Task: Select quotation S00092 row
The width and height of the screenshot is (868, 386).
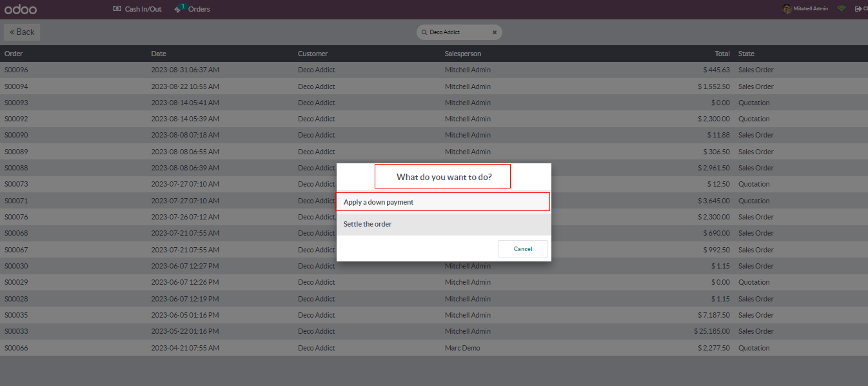Action: coord(17,119)
